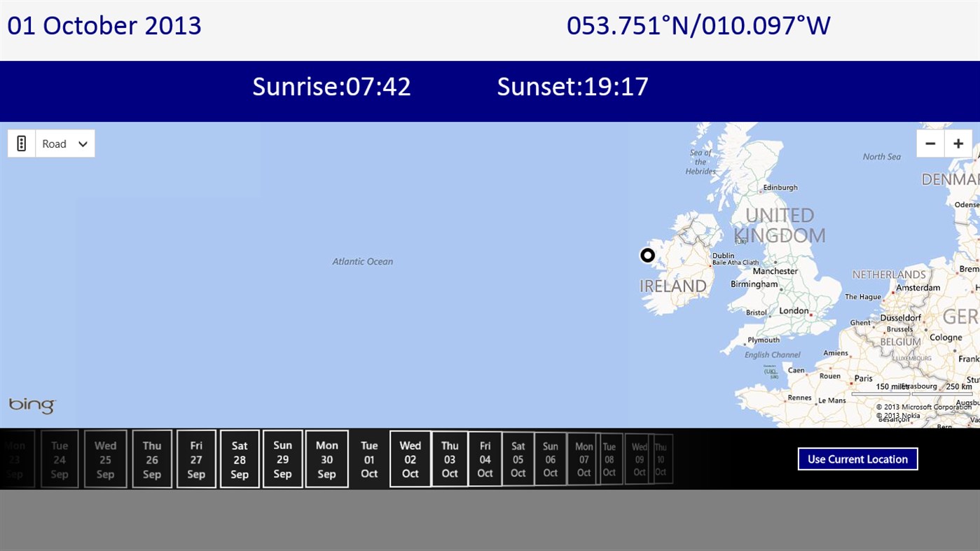Click the Bing logo on the map
This screenshot has width=980, height=551.
click(x=32, y=405)
